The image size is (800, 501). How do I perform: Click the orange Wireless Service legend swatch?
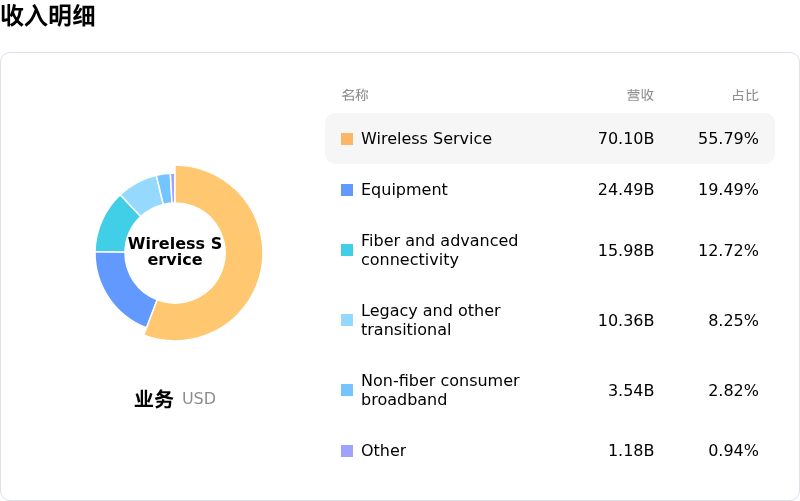pos(347,139)
